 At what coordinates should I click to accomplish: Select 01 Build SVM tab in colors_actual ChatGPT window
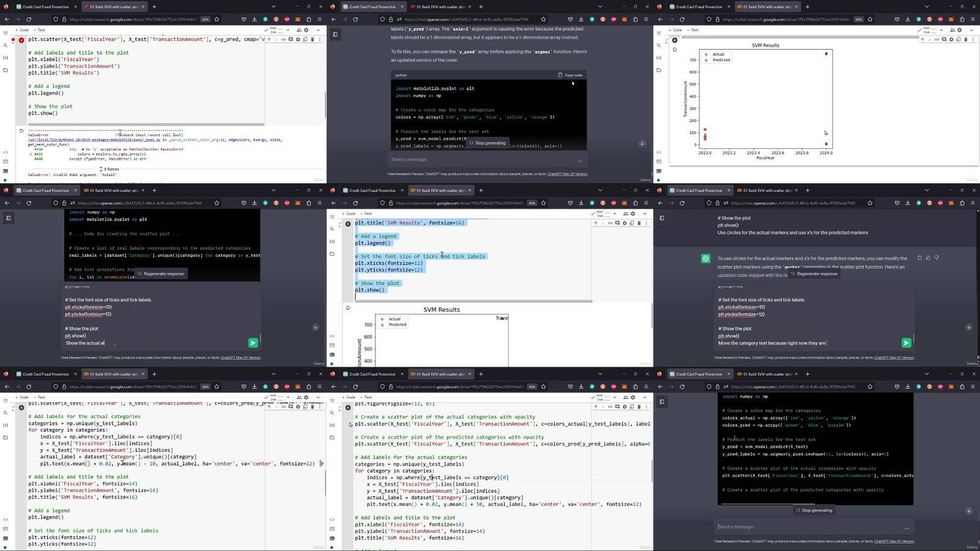point(769,374)
